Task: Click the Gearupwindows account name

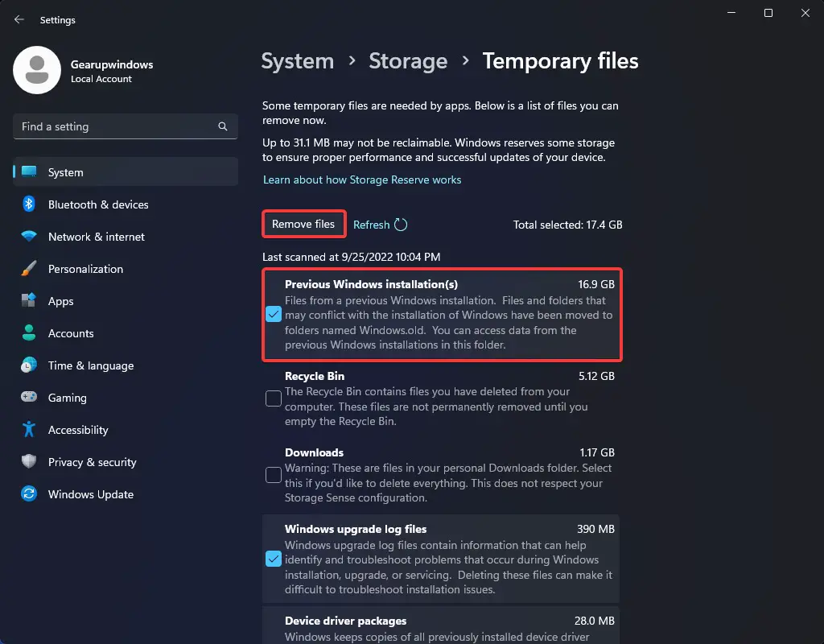Action: 112,64
